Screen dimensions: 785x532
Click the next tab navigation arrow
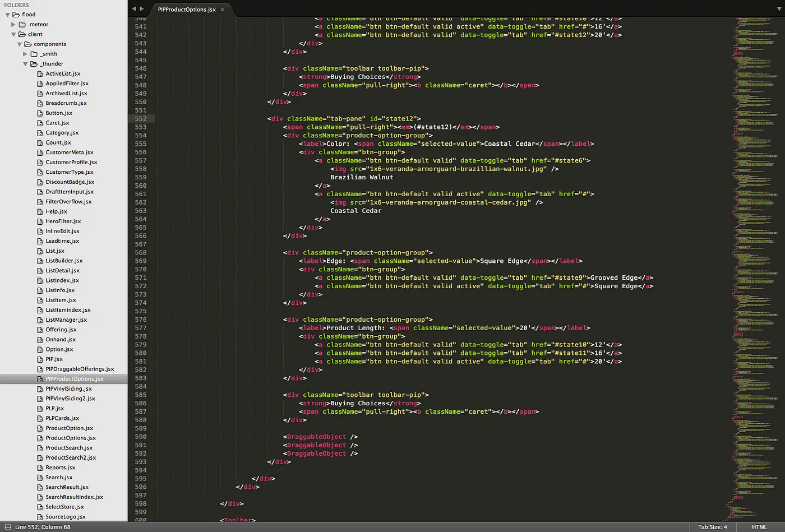[141, 9]
